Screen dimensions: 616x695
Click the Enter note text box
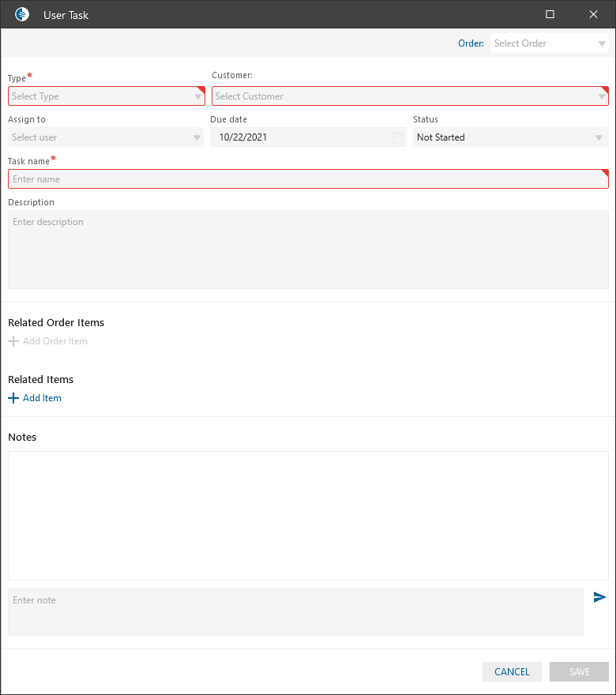click(x=295, y=611)
